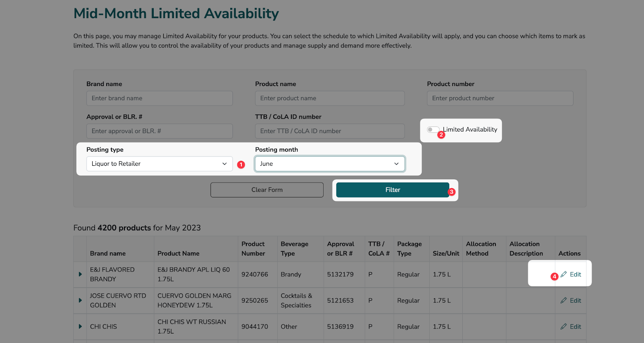Expand the E&J Flavored Brandy row
Image resolution: width=644 pixels, height=343 pixels.
(x=80, y=274)
